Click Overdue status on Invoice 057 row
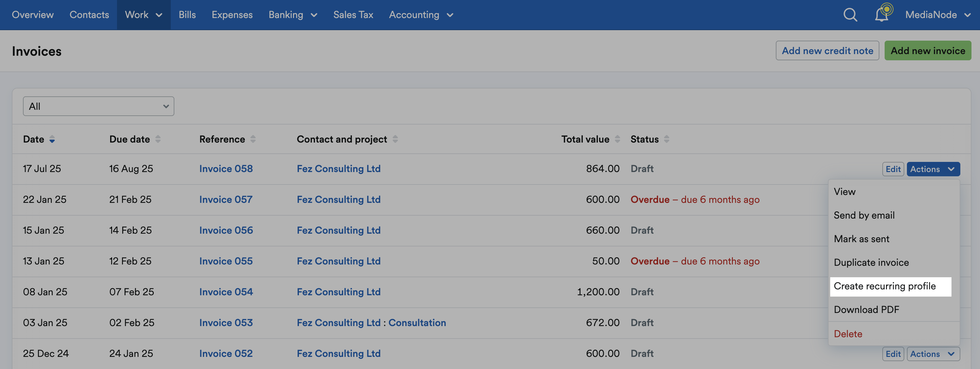The image size is (980, 369). tap(695, 200)
